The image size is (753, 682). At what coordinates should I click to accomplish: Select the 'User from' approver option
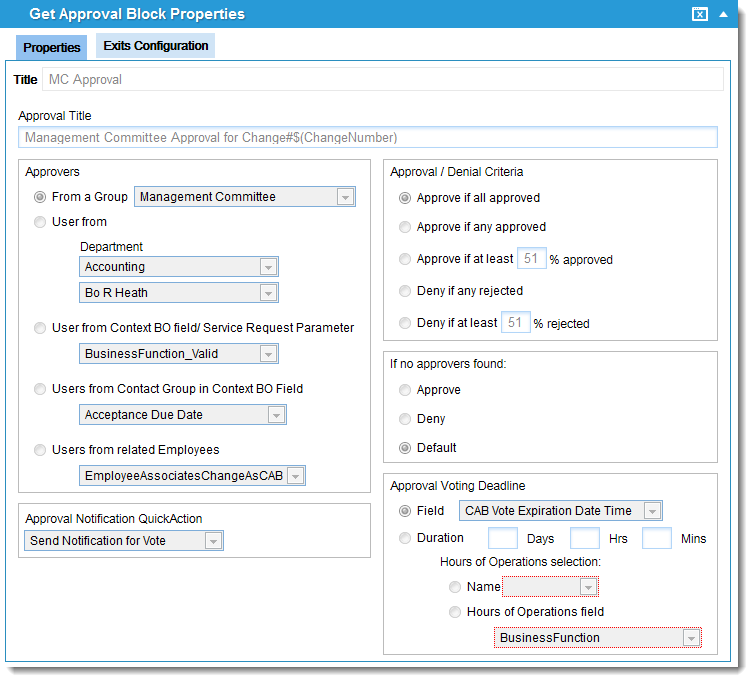coord(40,222)
